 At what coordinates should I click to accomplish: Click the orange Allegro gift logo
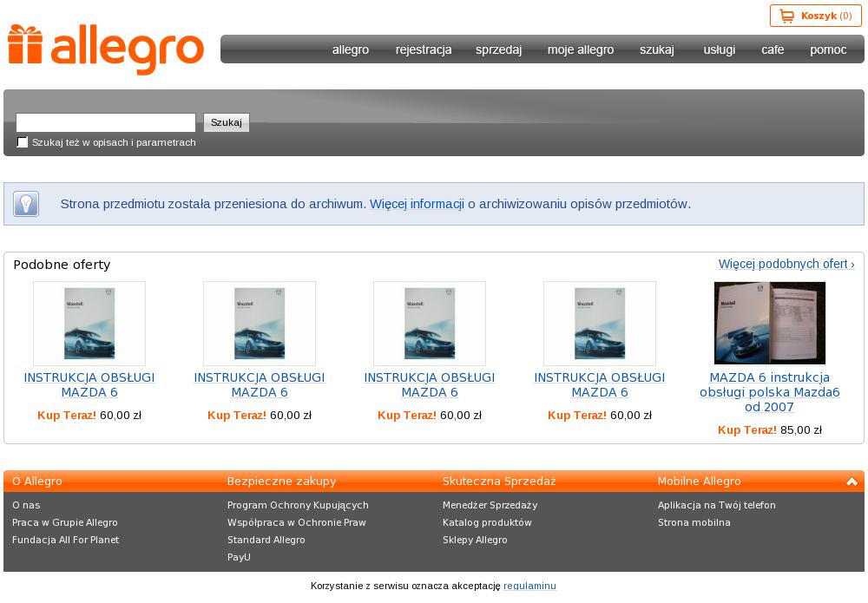pyautogui.click(x=106, y=49)
